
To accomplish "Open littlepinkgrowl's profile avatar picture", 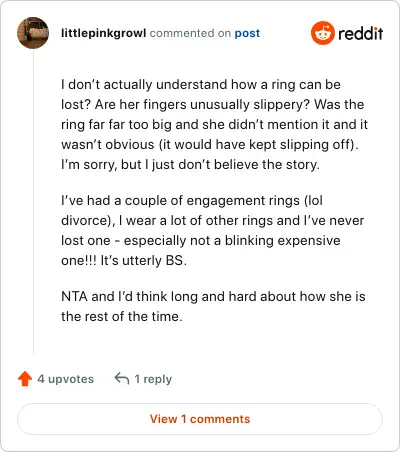I will click(x=33, y=33).
